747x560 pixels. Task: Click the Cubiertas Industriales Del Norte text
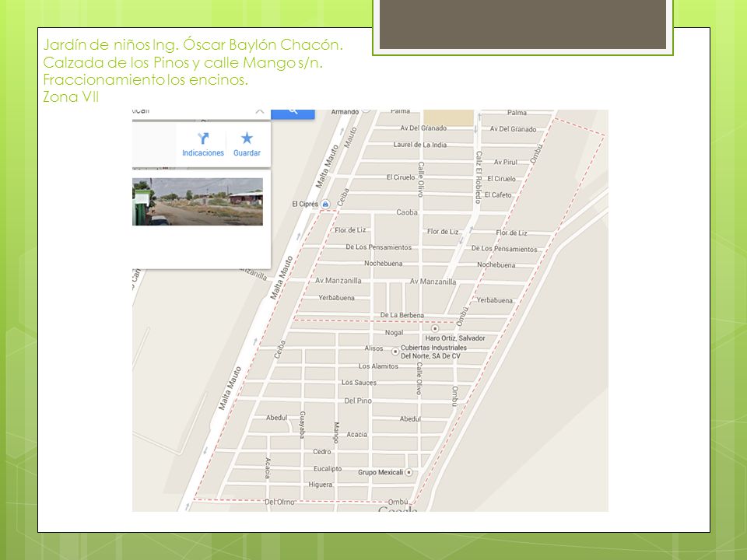[433, 352]
